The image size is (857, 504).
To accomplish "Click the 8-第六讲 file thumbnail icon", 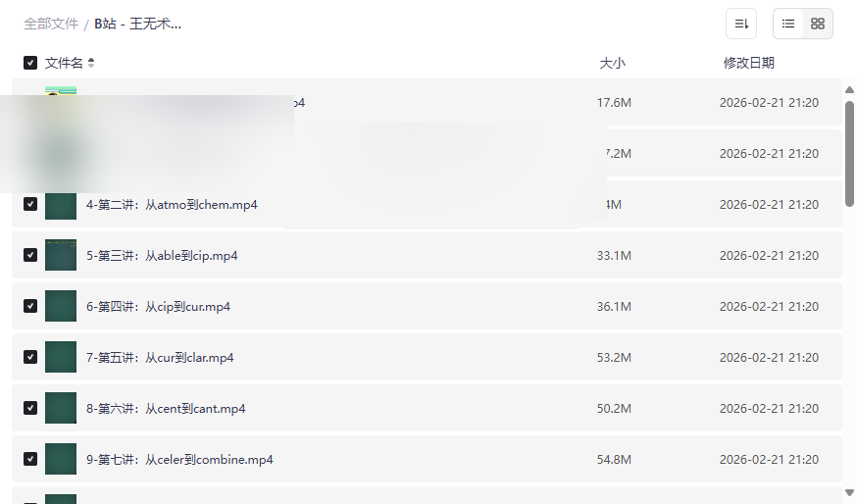I will click(x=61, y=409).
